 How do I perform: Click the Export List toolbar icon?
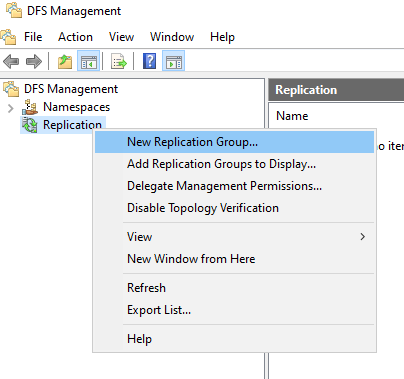pos(119,61)
